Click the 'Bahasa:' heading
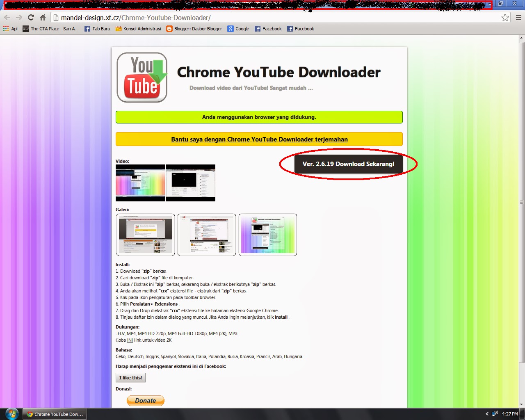The image size is (525, 420). [x=124, y=350]
